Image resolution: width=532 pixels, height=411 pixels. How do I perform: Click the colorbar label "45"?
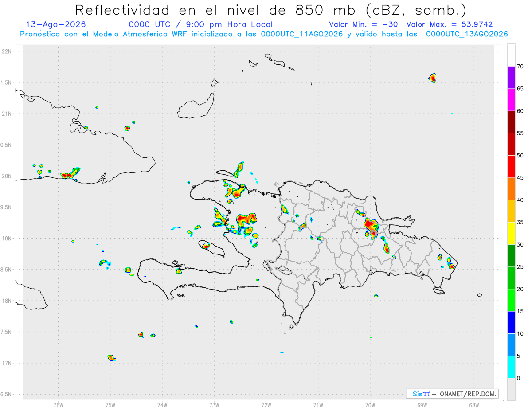520,178
